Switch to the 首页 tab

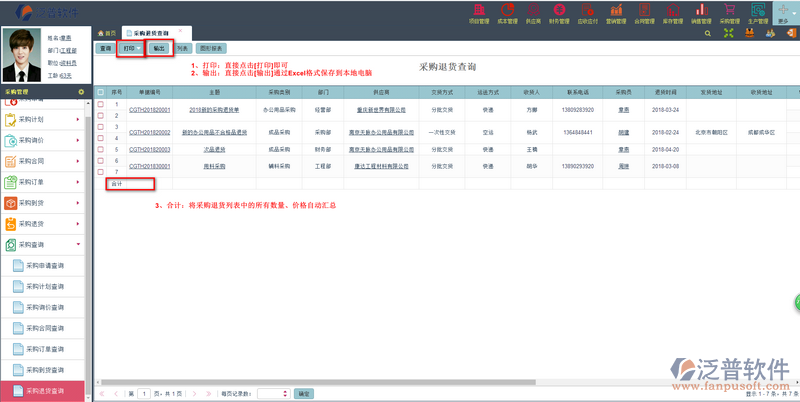coord(107,33)
